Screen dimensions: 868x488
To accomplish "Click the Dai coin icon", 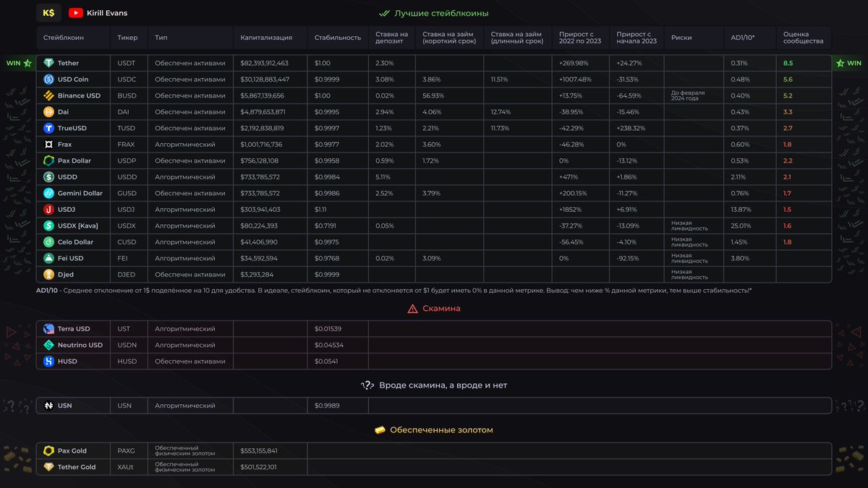I will point(49,112).
